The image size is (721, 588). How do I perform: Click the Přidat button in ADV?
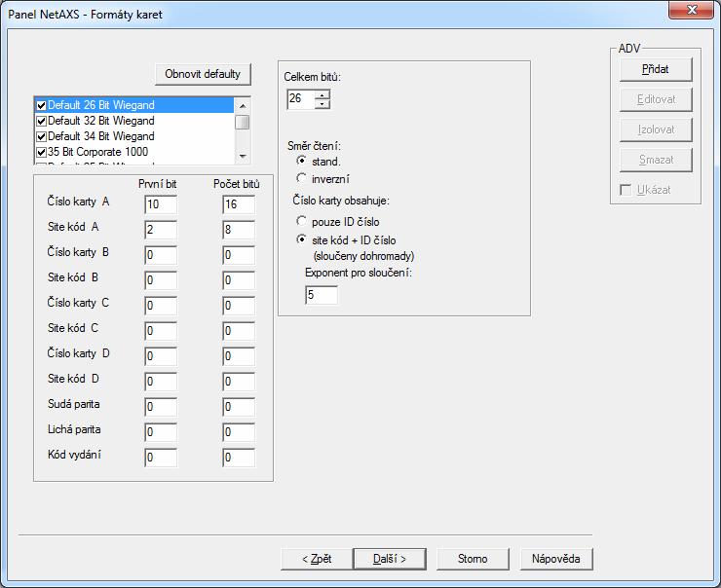point(656,70)
